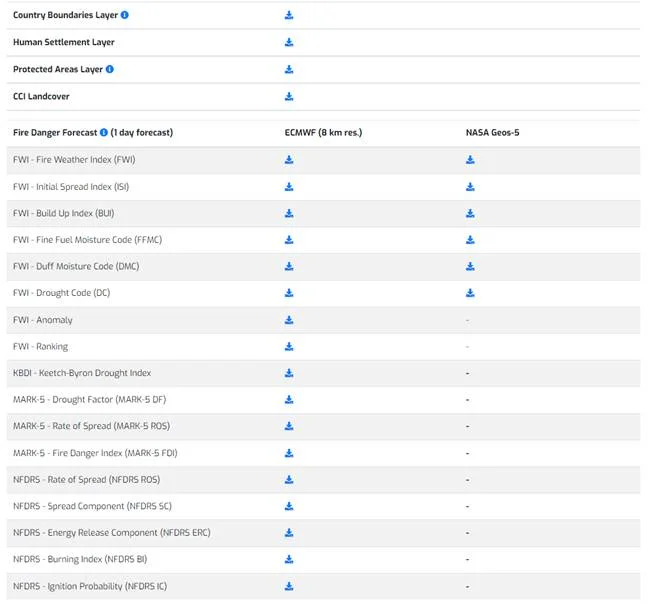Download the Country Boundaries Layer
This screenshot has height=611, width=652.
coord(289,15)
